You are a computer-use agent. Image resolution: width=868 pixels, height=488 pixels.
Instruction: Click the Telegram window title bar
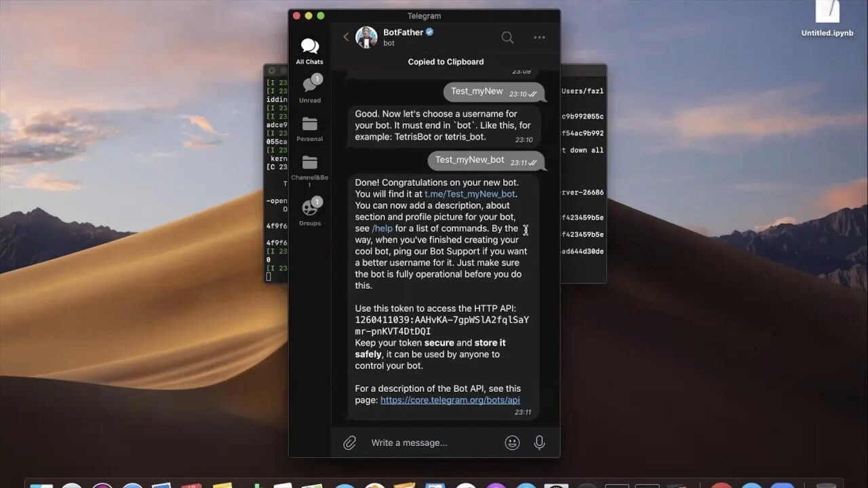(x=424, y=16)
